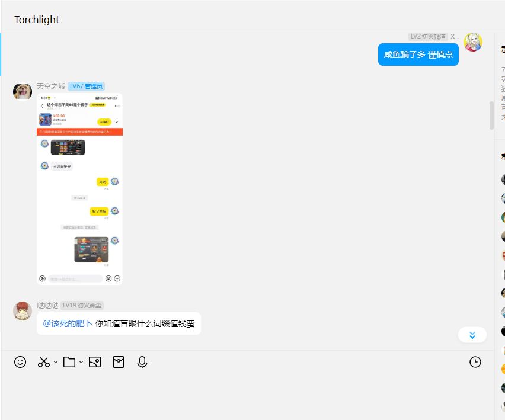Screen dimensions: 505x420
Task: Click the 咸鱼骗子多 谨慎点 message bubble
Action: pos(418,54)
